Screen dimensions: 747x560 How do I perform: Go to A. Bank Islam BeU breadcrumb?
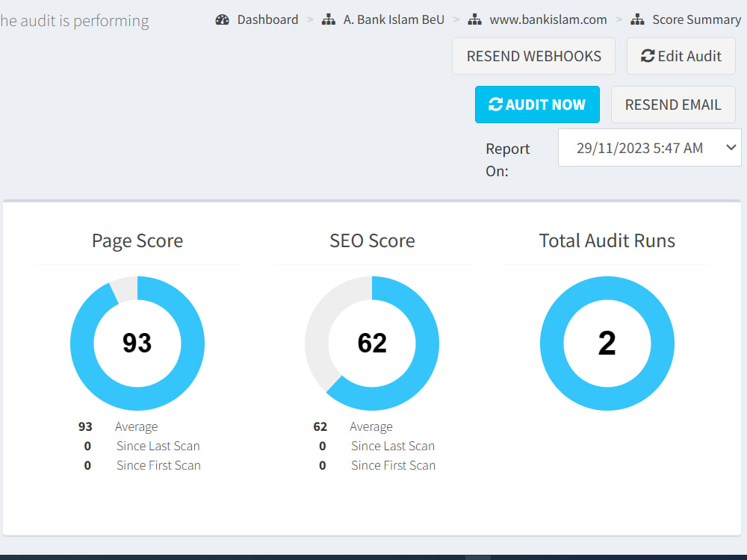[x=394, y=19]
